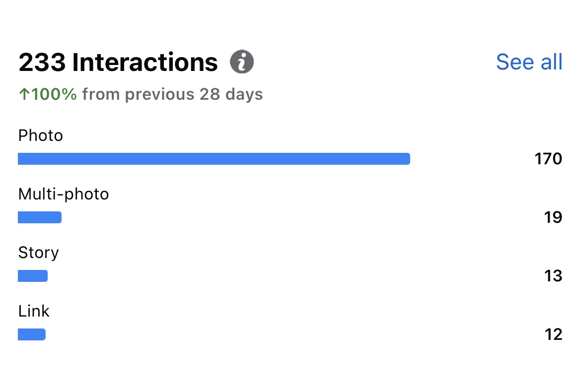This screenshot has width=581, height=392.
Task: Select the Photo category label
Action: 41,135
